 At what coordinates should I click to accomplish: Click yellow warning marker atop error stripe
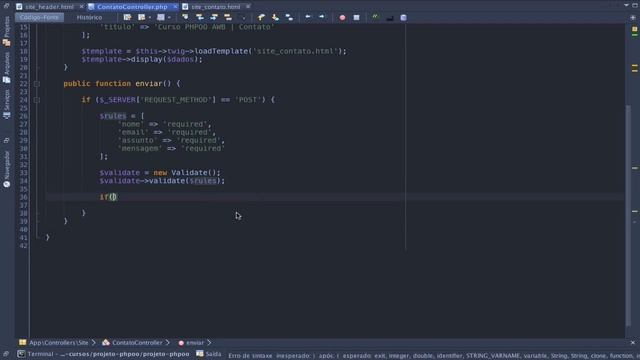(635, 29)
